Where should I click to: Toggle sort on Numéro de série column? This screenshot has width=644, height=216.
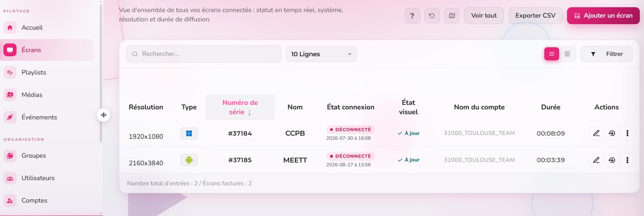coord(240,107)
